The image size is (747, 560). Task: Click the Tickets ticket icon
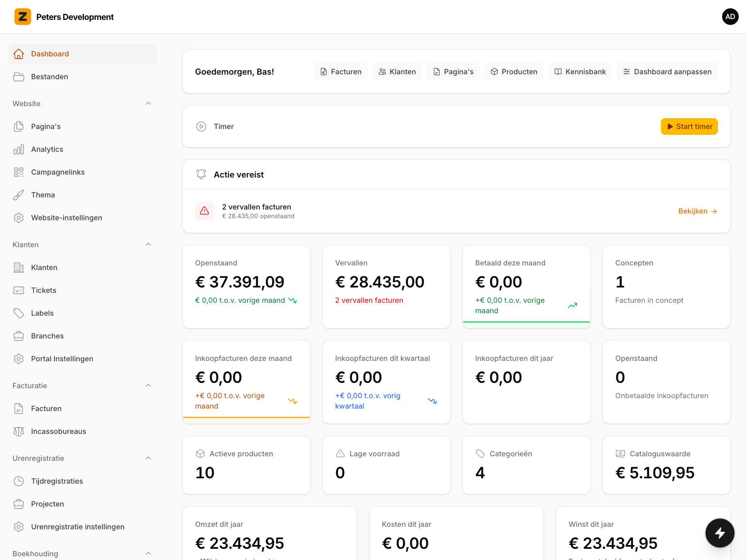(x=19, y=290)
